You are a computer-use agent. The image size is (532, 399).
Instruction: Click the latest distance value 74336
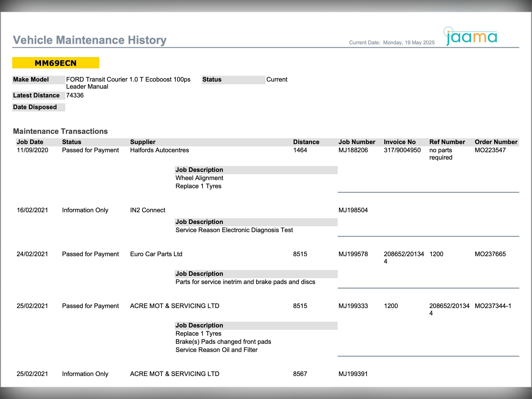click(75, 95)
